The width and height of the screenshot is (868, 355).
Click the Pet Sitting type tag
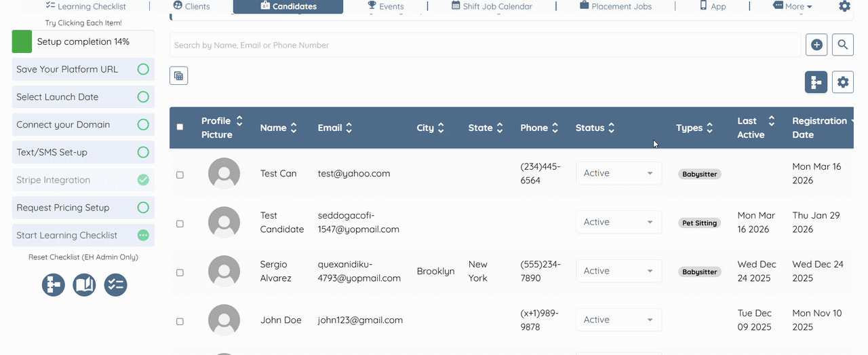(700, 223)
